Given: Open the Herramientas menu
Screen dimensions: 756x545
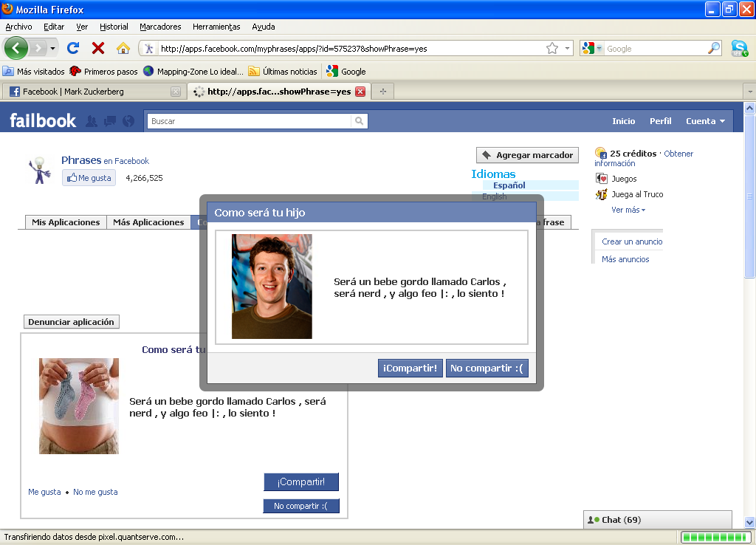Looking at the screenshot, I should (x=216, y=27).
